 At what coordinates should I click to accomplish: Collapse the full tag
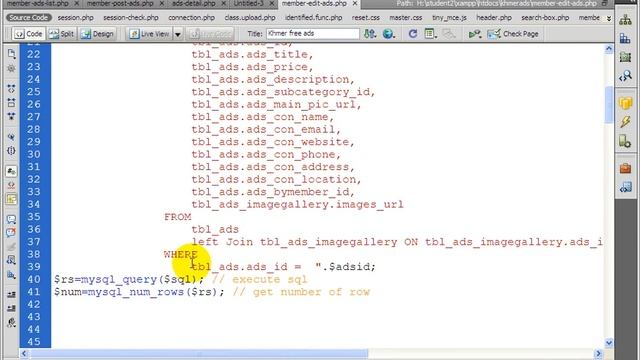(x=11, y=89)
